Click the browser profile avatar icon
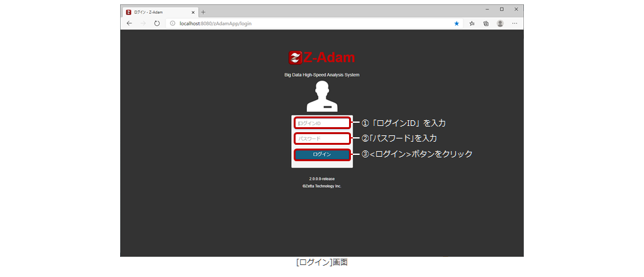This screenshot has width=644, height=277. [x=500, y=23]
